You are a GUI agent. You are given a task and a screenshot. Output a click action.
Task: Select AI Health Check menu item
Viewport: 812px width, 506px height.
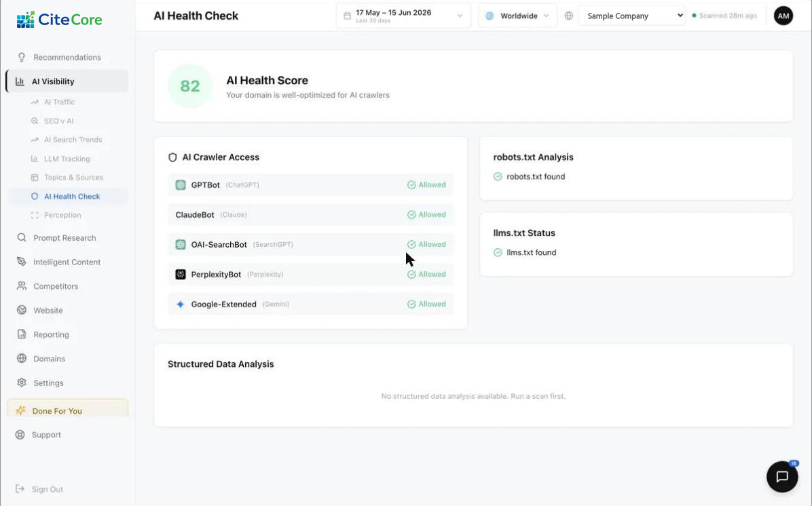point(67,197)
